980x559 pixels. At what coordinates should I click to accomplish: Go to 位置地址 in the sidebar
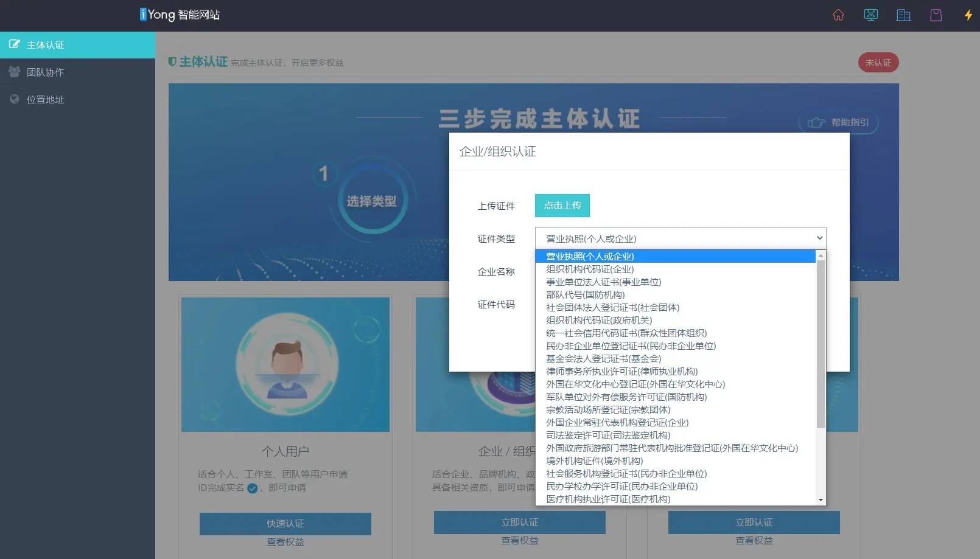coord(46,100)
